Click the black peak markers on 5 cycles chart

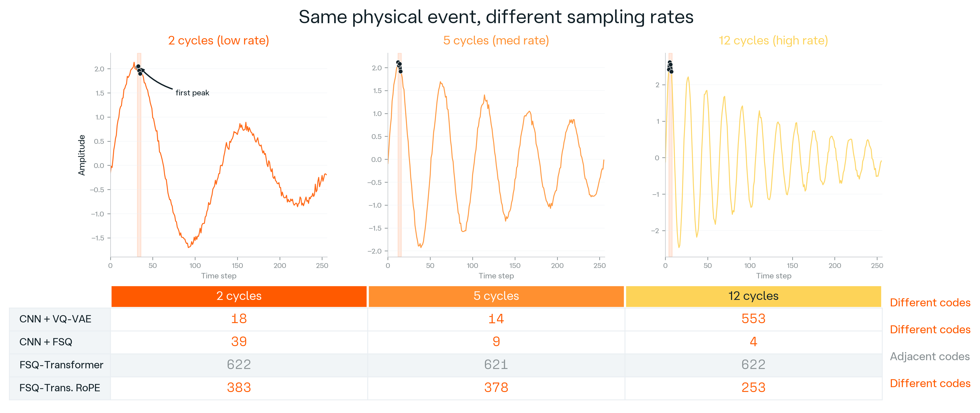coord(399,67)
